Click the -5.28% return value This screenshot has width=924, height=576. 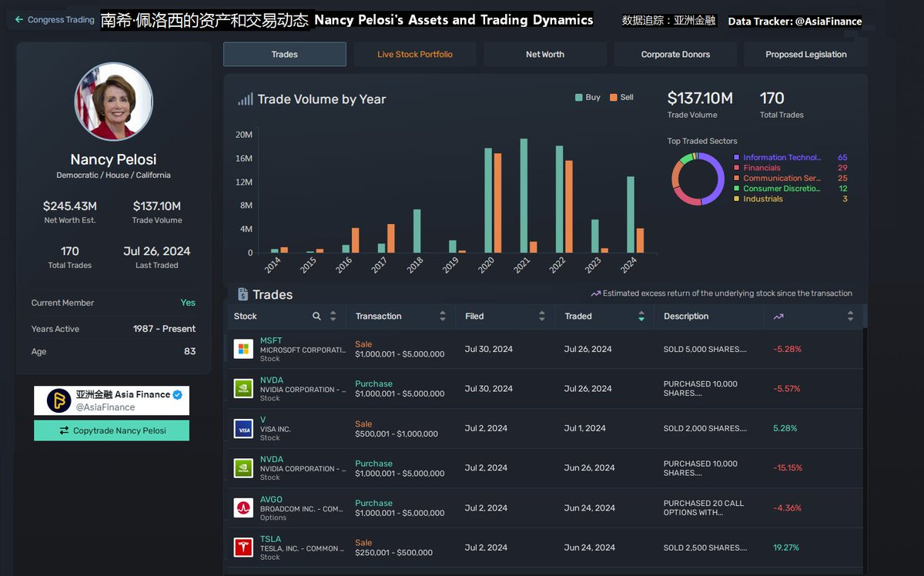click(x=787, y=349)
